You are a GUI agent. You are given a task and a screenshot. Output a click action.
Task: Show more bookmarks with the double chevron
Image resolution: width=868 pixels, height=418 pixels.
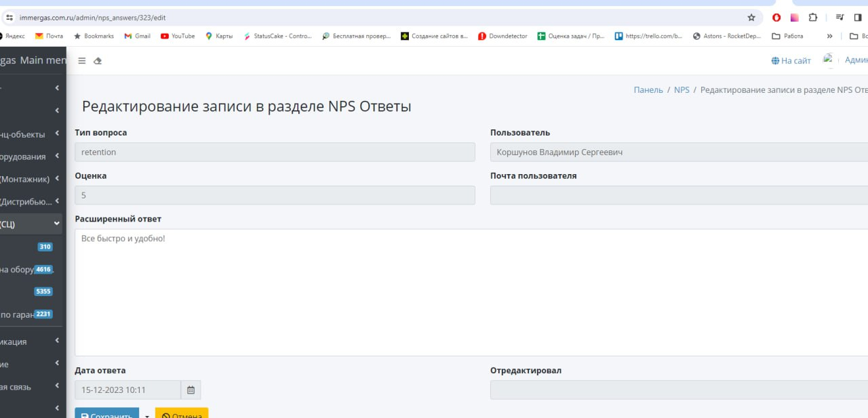[x=829, y=37]
